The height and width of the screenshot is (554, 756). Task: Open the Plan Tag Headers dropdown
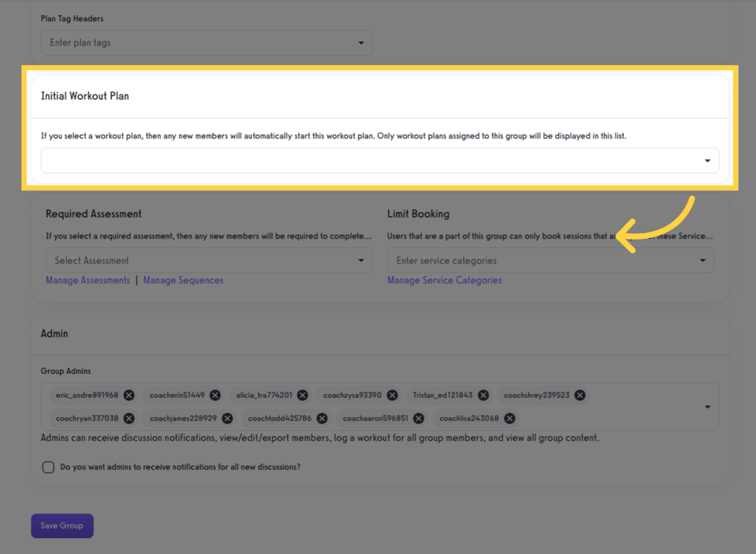[361, 43]
